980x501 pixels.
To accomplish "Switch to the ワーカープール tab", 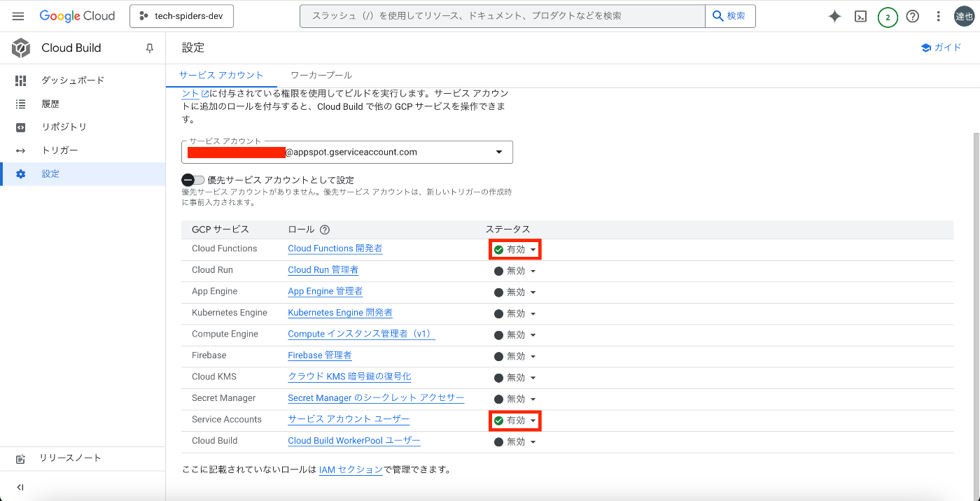I will (321, 75).
